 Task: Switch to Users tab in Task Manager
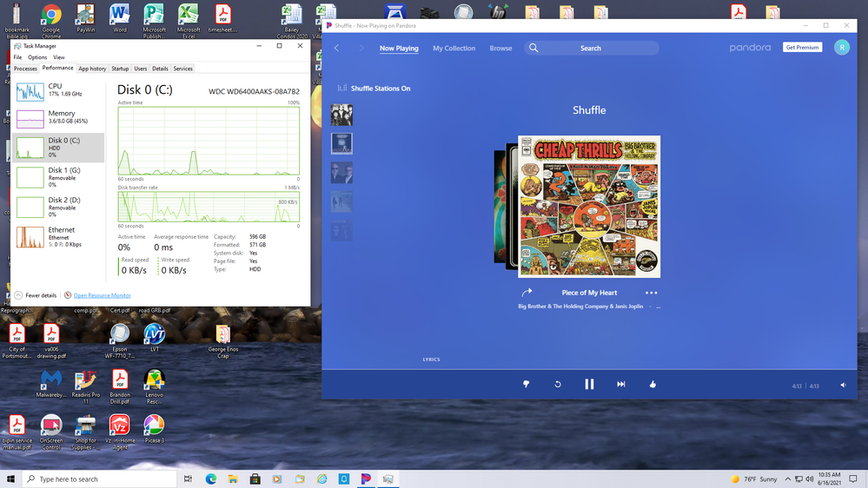coord(141,69)
